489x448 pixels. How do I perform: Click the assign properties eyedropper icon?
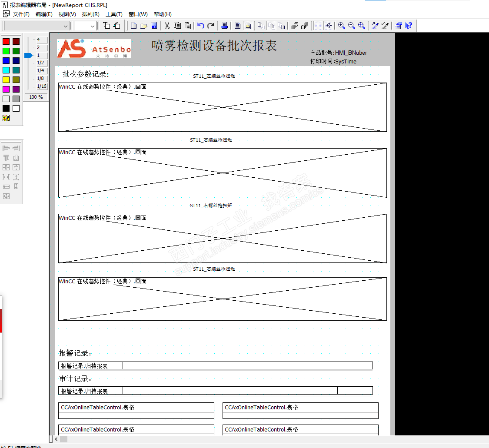pyautogui.click(x=385, y=26)
